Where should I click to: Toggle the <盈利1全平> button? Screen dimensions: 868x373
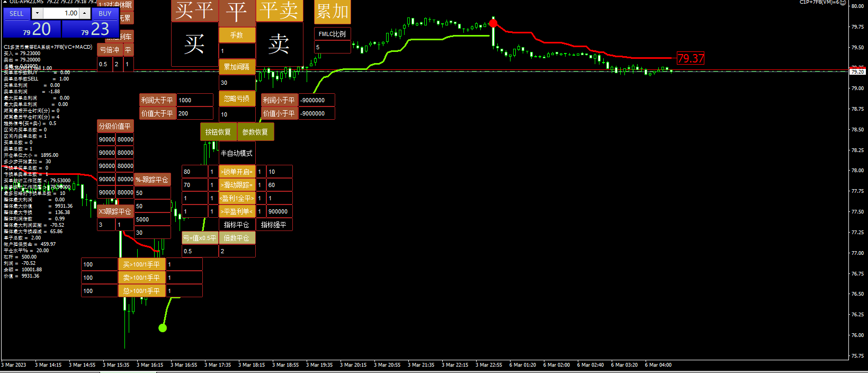tap(237, 198)
